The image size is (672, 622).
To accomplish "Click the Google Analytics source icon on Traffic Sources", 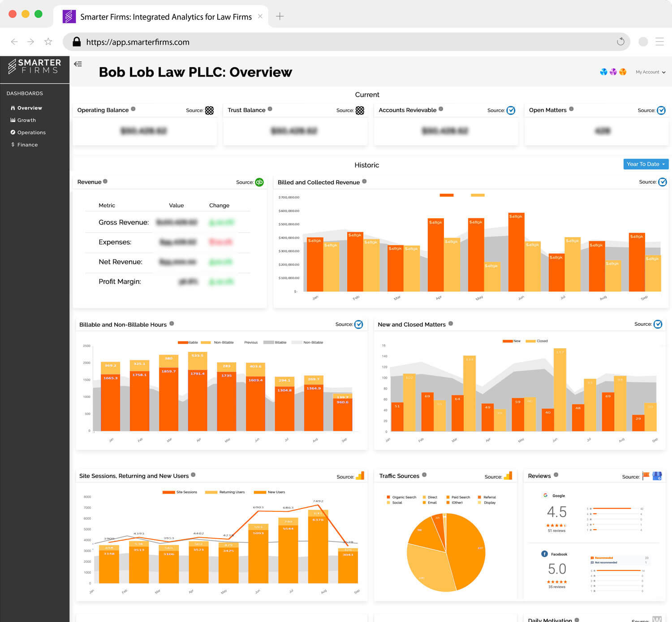I will pos(508,476).
